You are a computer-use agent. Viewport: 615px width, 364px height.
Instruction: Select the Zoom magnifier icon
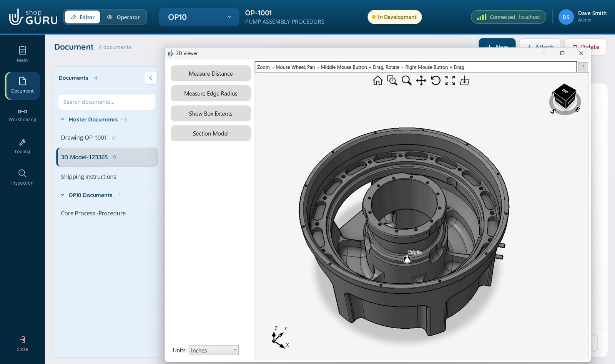click(406, 80)
